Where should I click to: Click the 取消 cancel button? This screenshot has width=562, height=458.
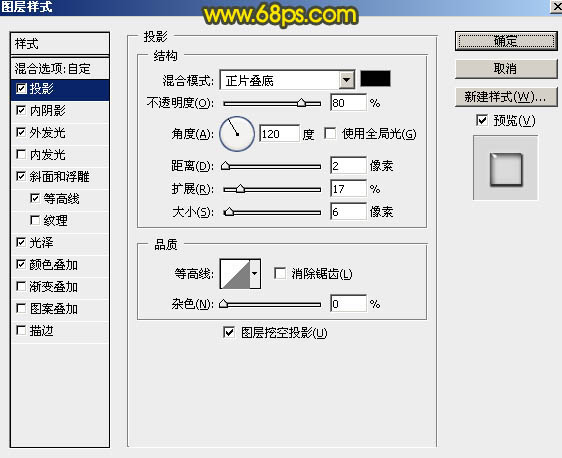pyautogui.click(x=506, y=68)
